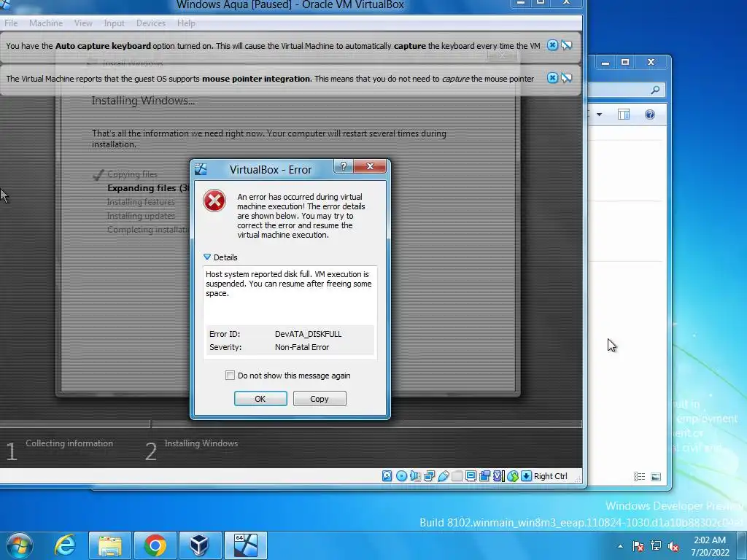Open the Input menu

(114, 23)
